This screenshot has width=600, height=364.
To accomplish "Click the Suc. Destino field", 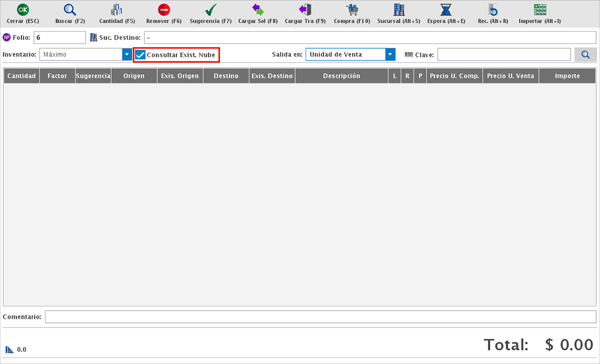I will tap(370, 37).
